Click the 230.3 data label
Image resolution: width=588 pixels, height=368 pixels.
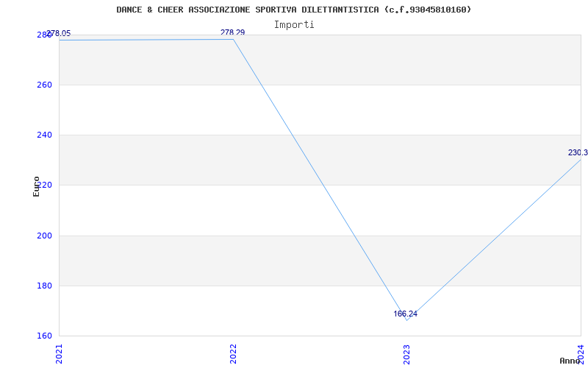[x=578, y=153]
